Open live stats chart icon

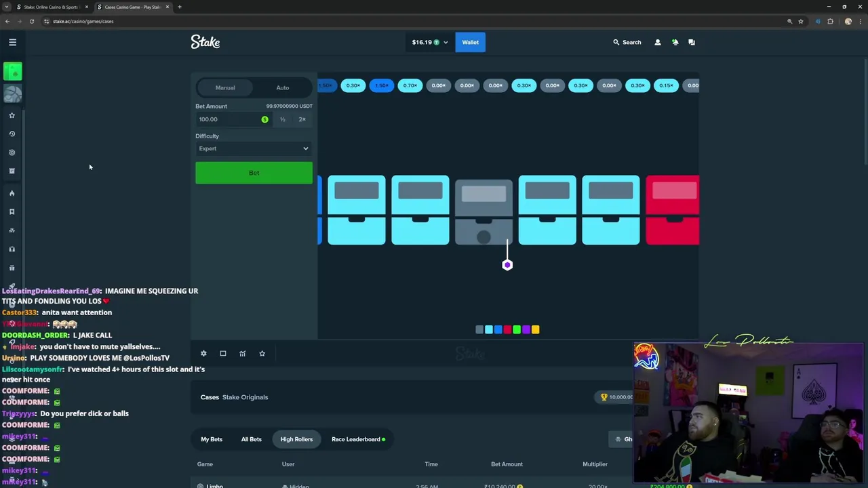(242, 353)
